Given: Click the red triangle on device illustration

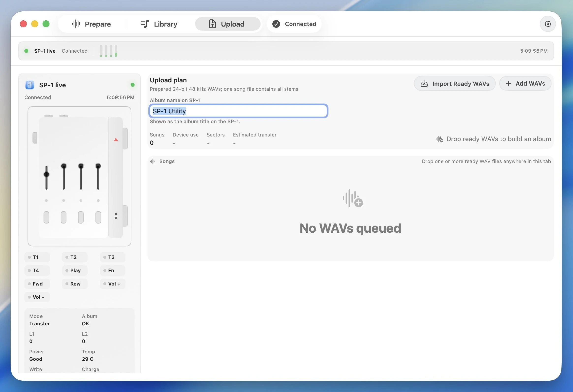Looking at the screenshot, I should point(116,140).
